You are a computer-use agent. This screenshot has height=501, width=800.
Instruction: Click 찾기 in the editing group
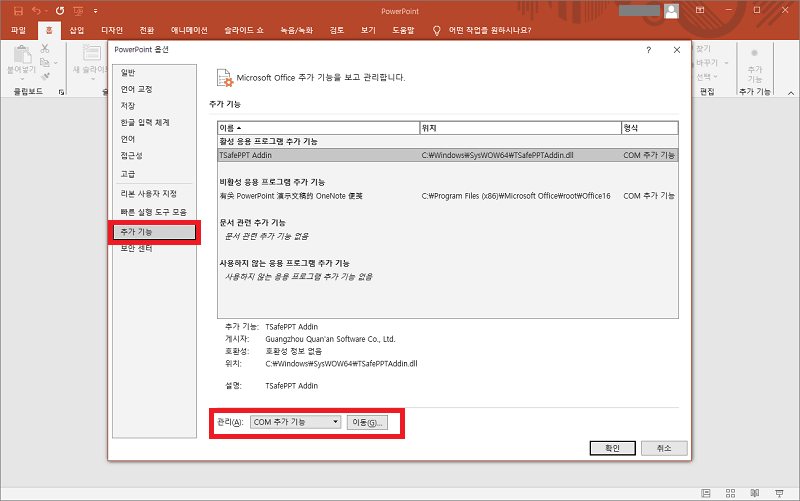tap(704, 48)
